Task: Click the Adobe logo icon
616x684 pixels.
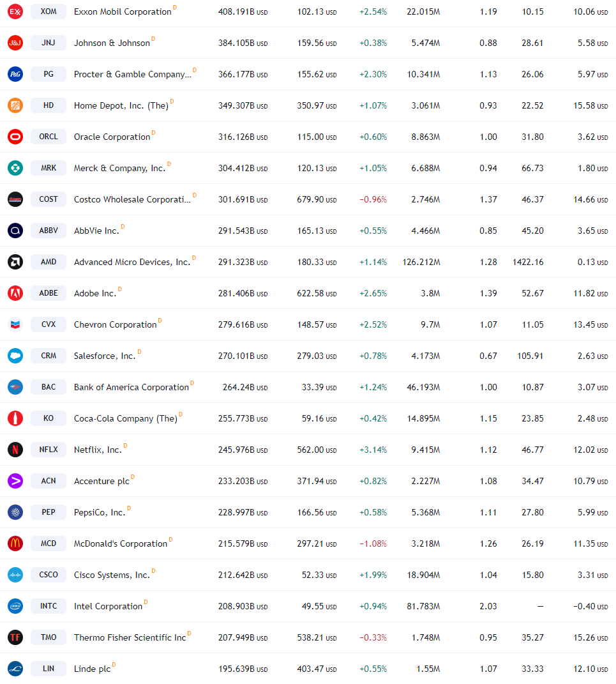Action: pos(15,293)
